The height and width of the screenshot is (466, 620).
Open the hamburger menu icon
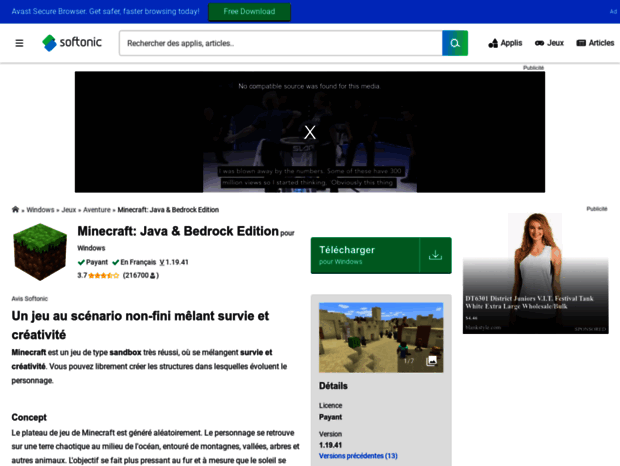click(x=19, y=43)
